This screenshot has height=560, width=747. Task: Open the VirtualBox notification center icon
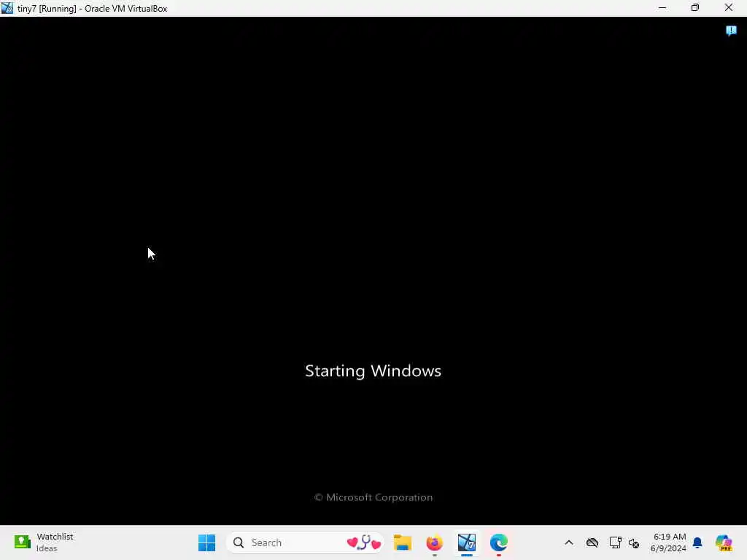pos(731,31)
